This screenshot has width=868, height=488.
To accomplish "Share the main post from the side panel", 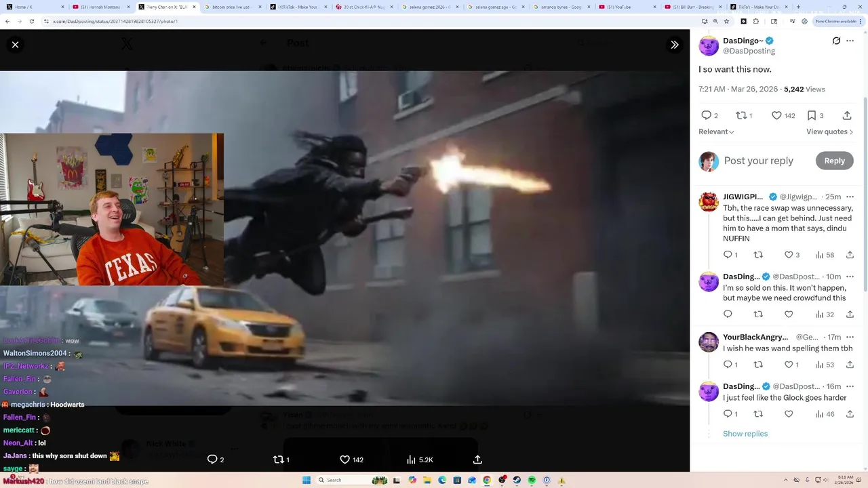I will (847, 115).
